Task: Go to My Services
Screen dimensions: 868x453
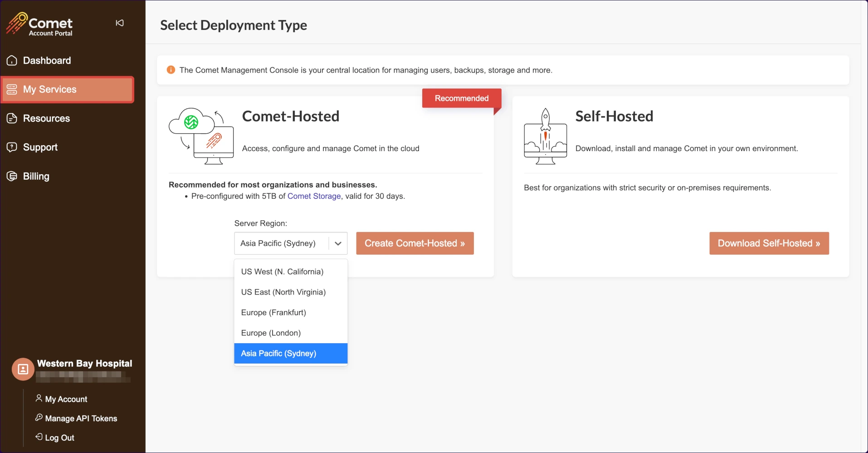Action: point(67,89)
